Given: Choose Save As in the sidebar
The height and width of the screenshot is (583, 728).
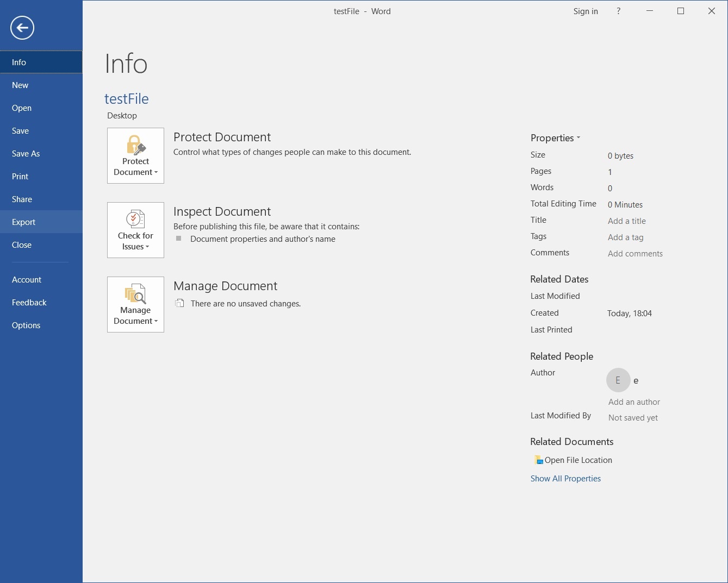Looking at the screenshot, I should tap(41, 153).
